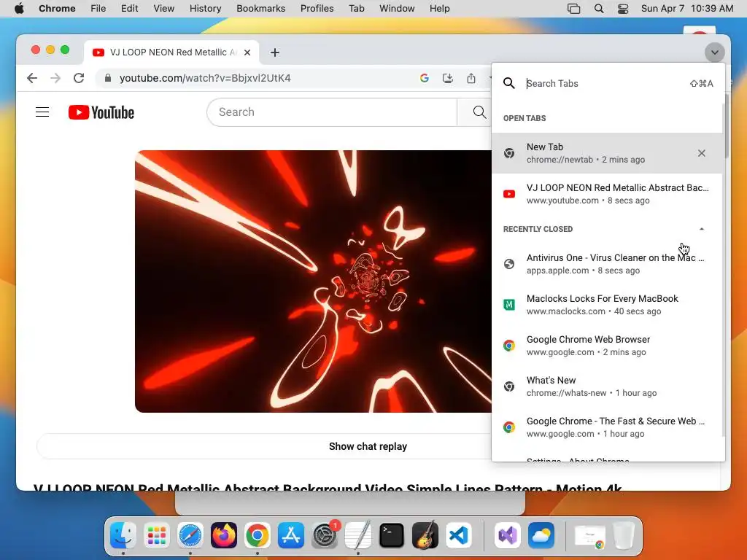Open Launchpad from the Dock

click(156, 535)
